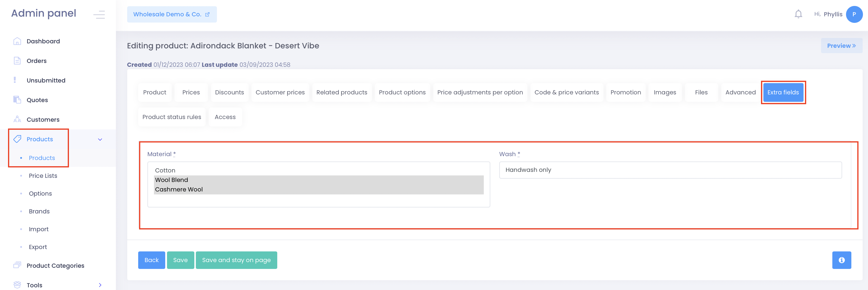Collapse sidebar with the hamburger menu icon

tap(99, 15)
